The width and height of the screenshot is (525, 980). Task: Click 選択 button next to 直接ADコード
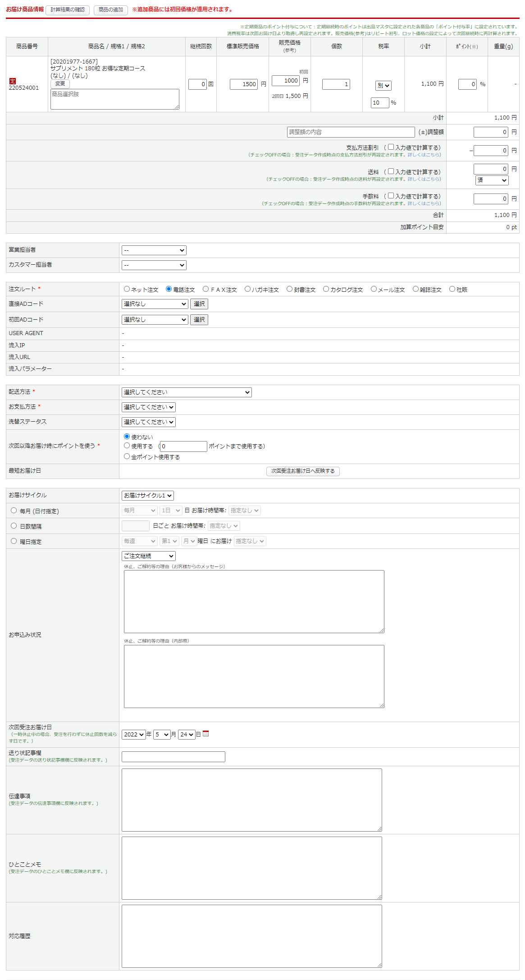(x=199, y=304)
